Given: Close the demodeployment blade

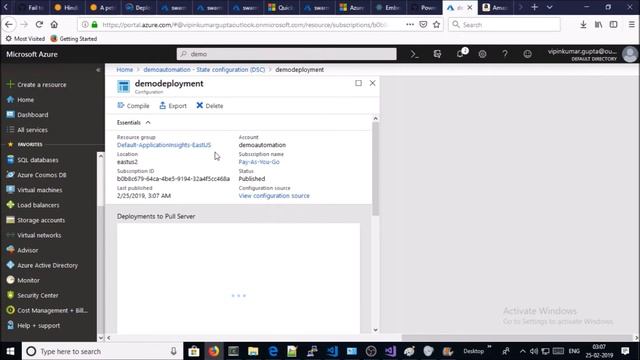Looking at the screenshot, I should click(373, 83).
